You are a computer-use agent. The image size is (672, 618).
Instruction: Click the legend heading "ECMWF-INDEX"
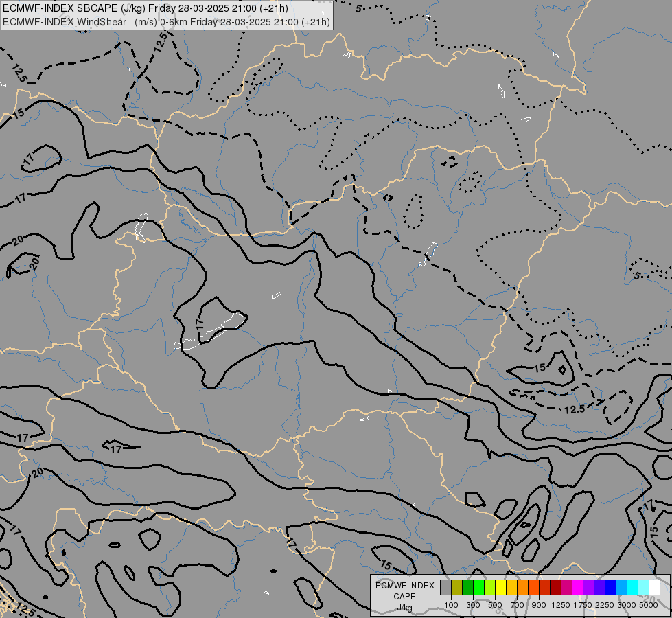click(404, 586)
